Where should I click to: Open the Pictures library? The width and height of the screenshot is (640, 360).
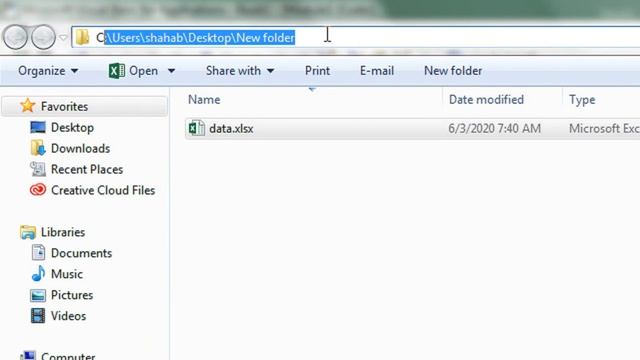[72, 295]
